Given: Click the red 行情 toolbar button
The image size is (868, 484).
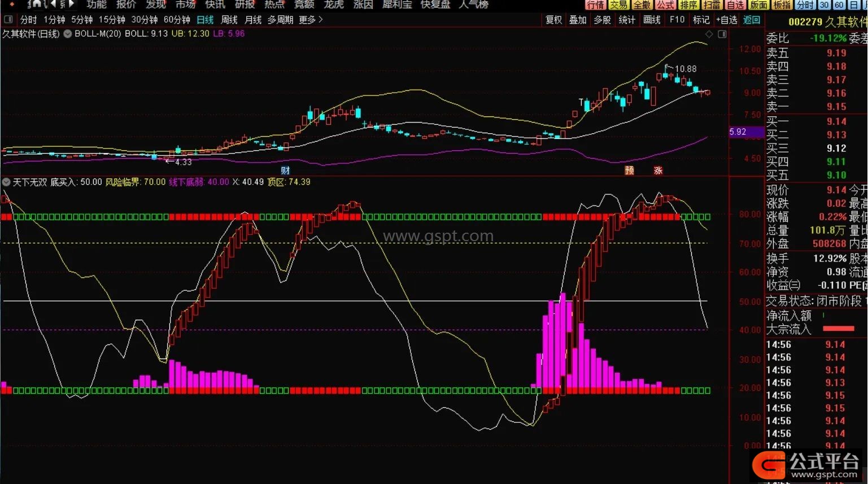Looking at the screenshot, I should point(596,5).
